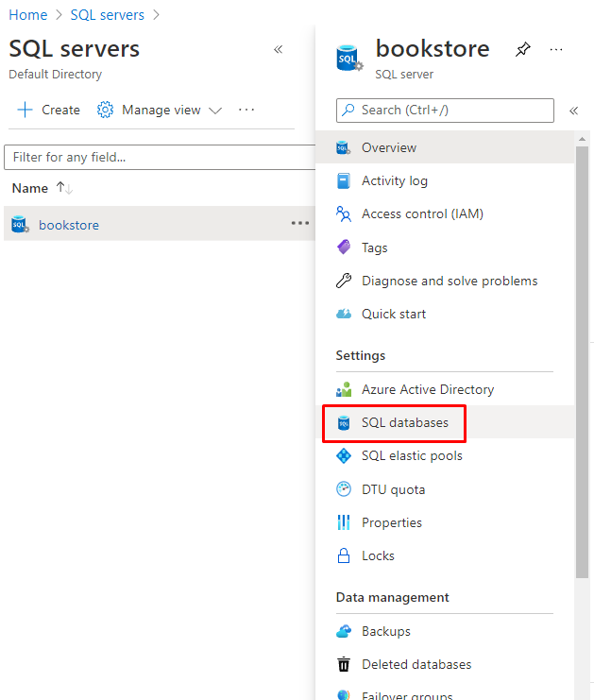
Task: Click the Backups cloud icon
Action: (343, 631)
